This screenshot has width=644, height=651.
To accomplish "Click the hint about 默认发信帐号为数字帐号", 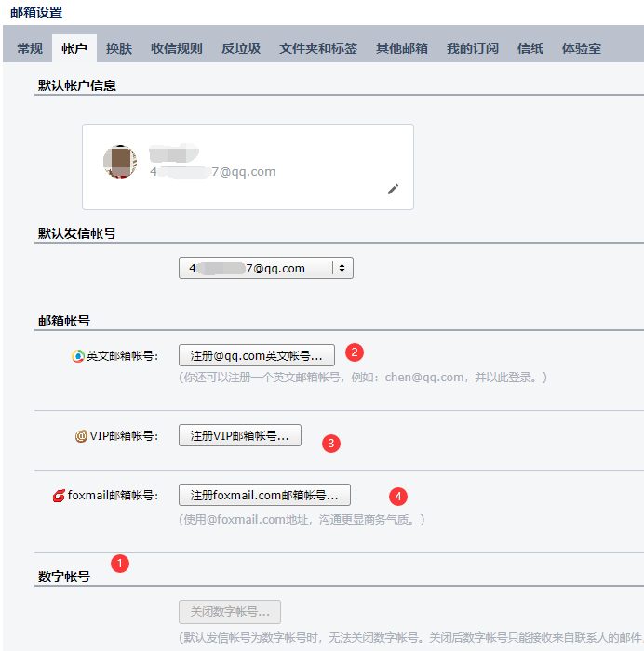I will (411, 638).
